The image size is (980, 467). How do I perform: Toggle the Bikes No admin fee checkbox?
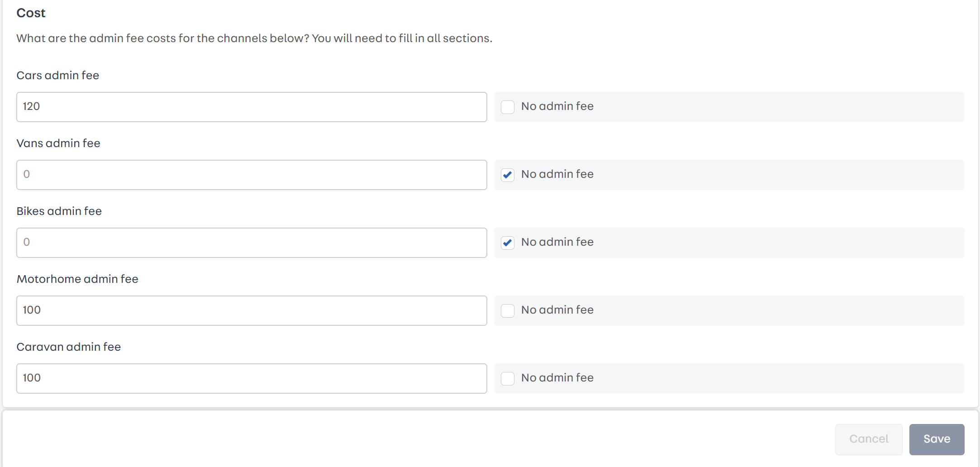tap(508, 243)
